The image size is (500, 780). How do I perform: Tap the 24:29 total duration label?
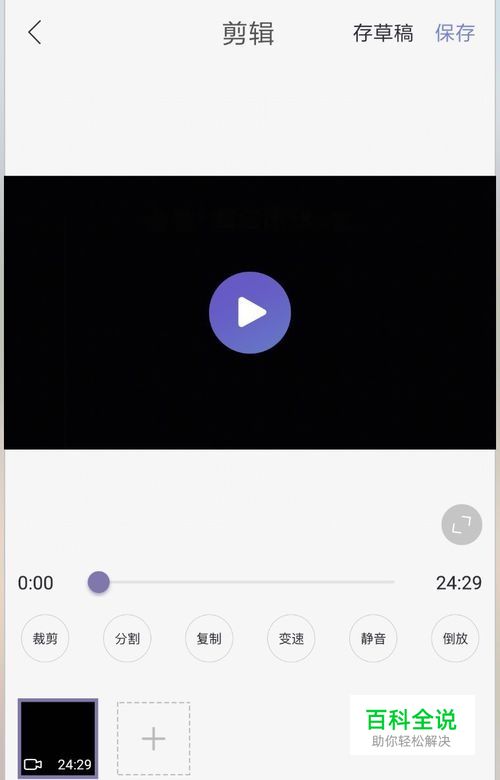459,583
